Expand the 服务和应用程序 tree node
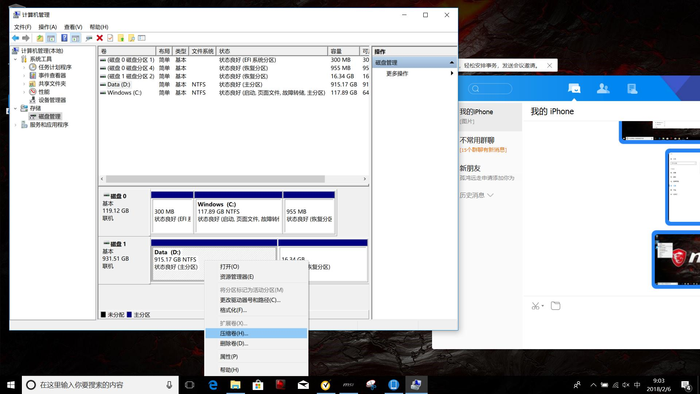Viewport: 700px width, 394px height. pyautogui.click(x=15, y=125)
